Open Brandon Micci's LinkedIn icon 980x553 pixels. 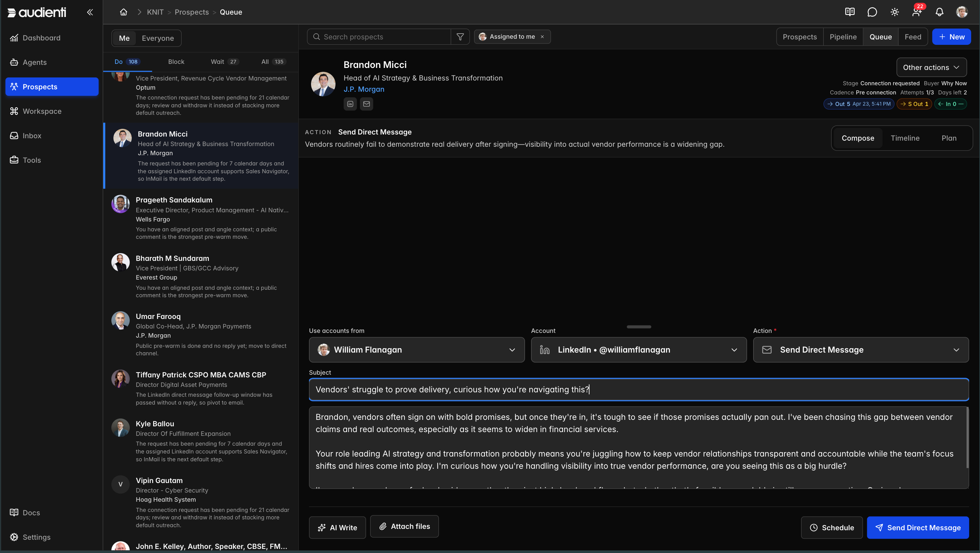pyautogui.click(x=350, y=104)
